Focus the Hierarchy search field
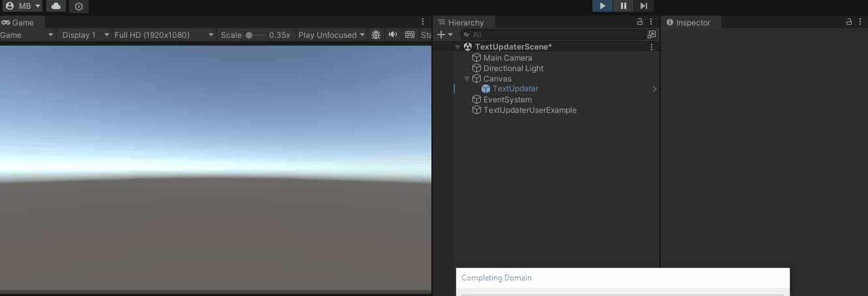This screenshot has height=296, width=868. click(553, 35)
